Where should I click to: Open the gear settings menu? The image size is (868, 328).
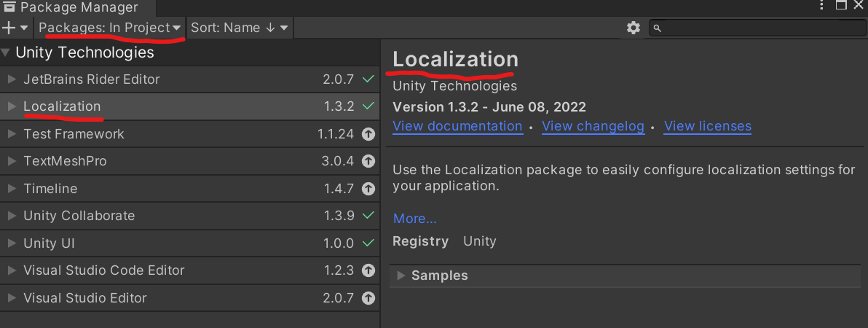click(634, 28)
